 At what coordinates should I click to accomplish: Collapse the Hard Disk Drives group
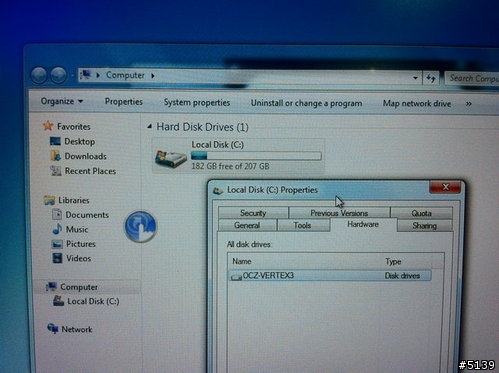pos(150,126)
